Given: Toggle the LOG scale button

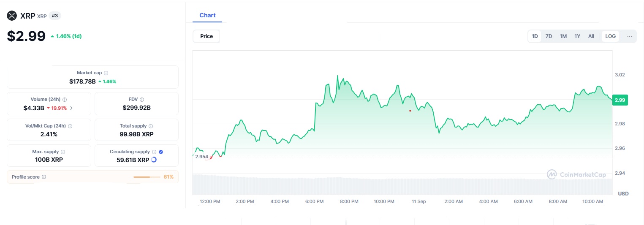Looking at the screenshot, I should click(611, 36).
